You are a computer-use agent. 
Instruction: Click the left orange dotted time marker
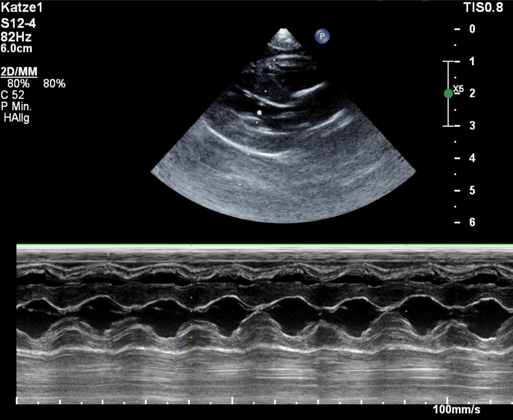click(x=191, y=324)
